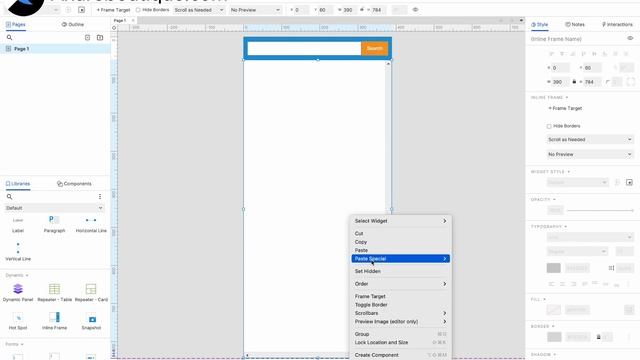Select the Repeater - Card widget
The height and width of the screenshot is (360, 640).
[91, 293]
